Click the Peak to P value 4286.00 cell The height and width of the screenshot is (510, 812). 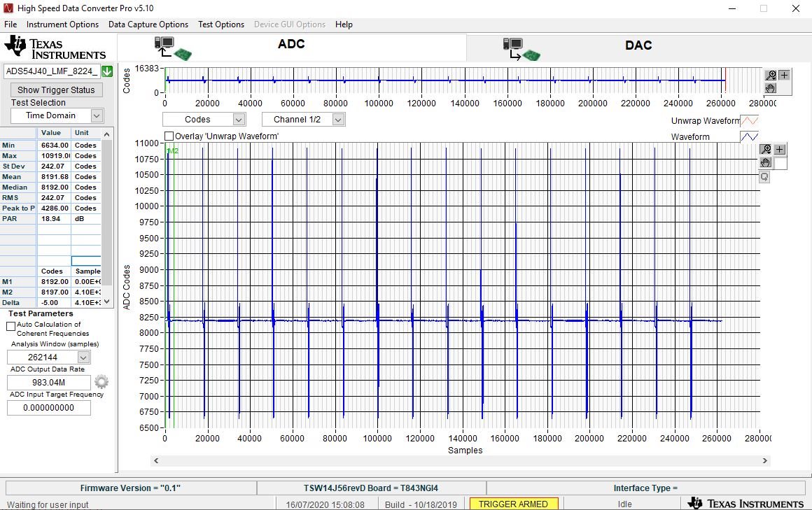[54, 208]
